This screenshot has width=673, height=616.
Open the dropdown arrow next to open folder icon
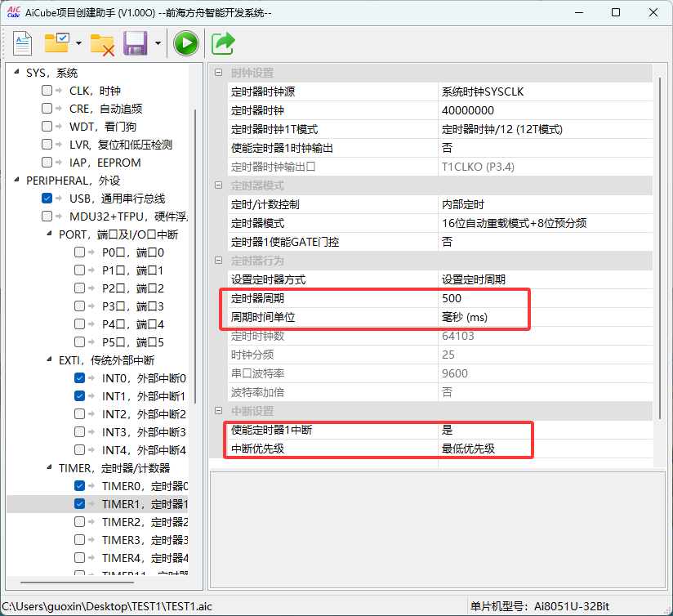pos(78,43)
